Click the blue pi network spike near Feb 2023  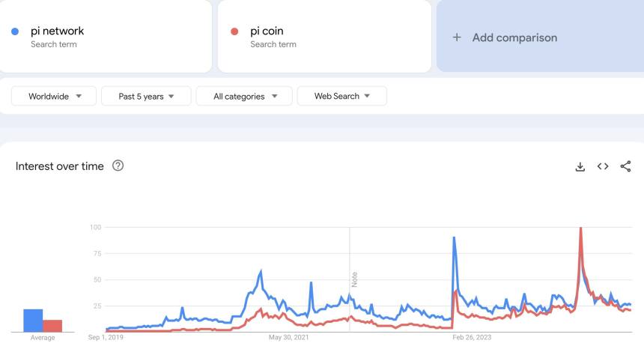coord(454,238)
